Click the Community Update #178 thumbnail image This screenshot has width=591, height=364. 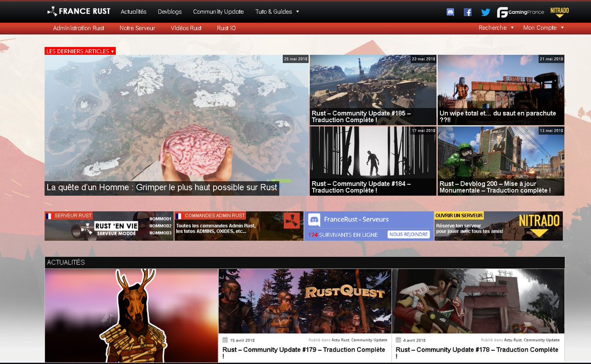pyautogui.click(x=478, y=301)
